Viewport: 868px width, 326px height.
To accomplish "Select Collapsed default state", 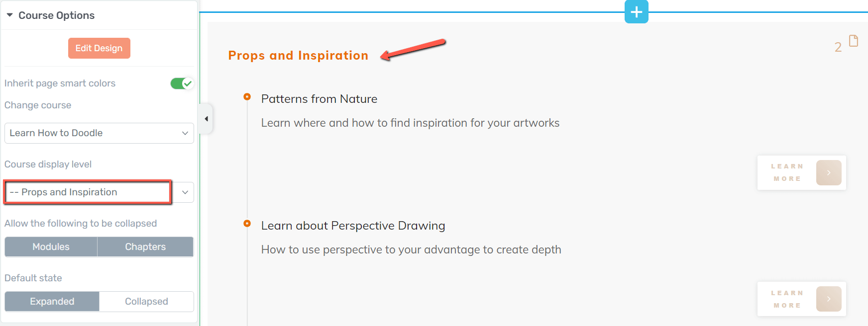I will pos(146,302).
